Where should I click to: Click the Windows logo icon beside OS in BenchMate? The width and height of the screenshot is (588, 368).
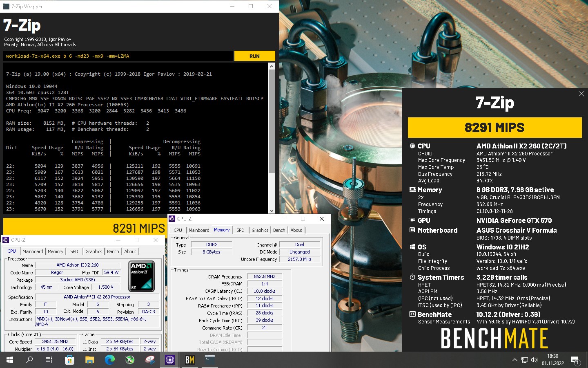[412, 247]
